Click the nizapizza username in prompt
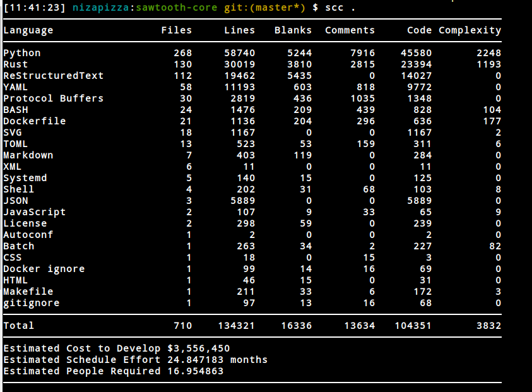Image resolution: width=532 pixels, height=392 pixels. click(101, 8)
